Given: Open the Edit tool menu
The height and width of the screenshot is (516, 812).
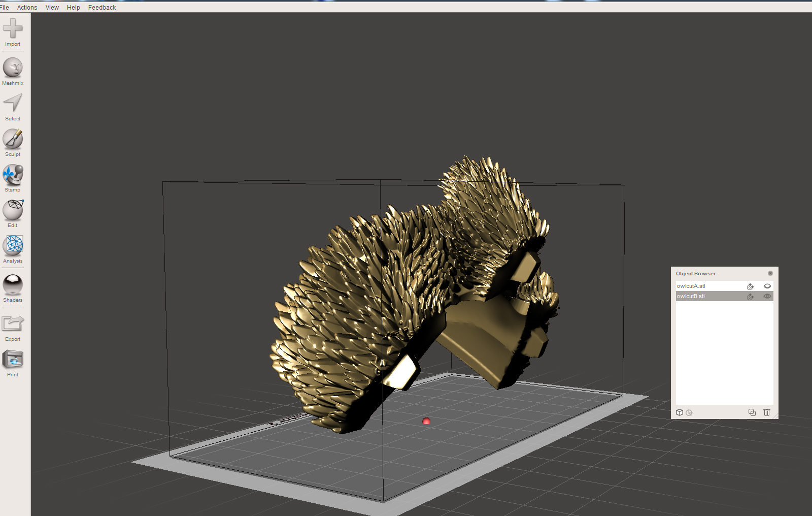Looking at the screenshot, I should pyautogui.click(x=13, y=211).
